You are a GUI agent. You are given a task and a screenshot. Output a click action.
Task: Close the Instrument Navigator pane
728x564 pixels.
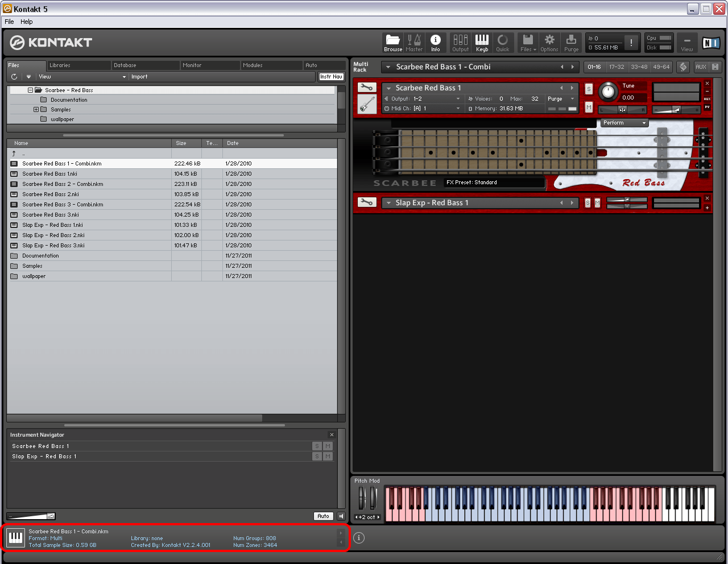tap(332, 435)
